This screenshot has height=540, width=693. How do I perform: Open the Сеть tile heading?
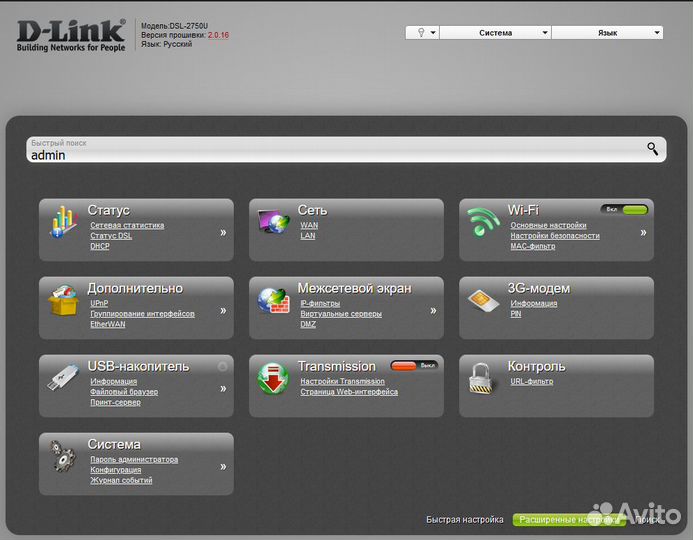312,210
